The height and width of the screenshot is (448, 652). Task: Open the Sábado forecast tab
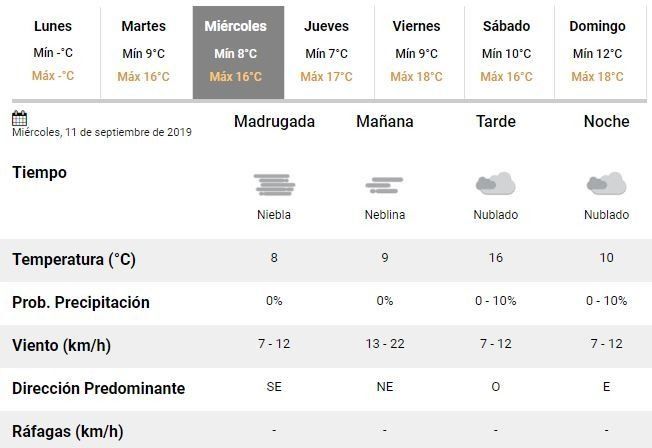tap(506, 52)
